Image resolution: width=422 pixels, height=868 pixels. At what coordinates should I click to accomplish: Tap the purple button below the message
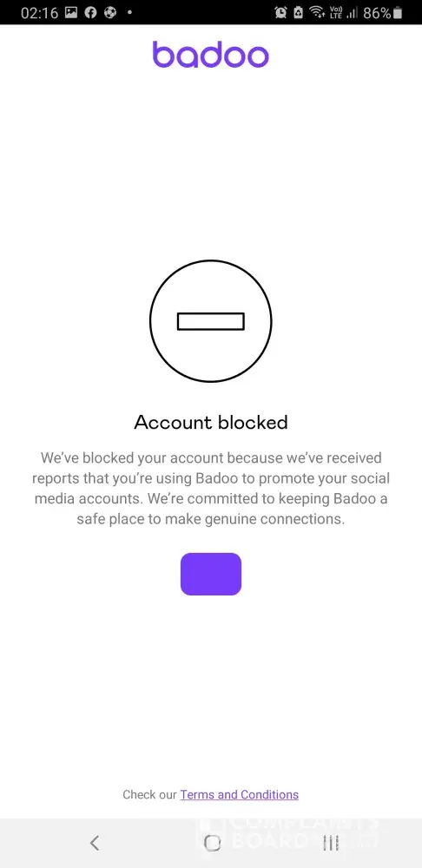tap(210, 574)
